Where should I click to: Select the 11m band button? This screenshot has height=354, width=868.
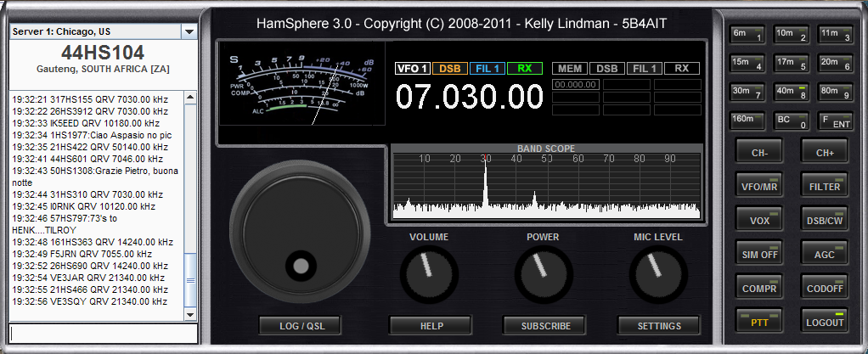pos(834,34)
